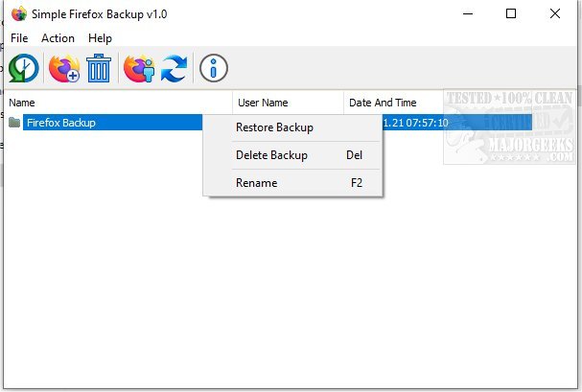The width and height of the screenshot is (582, 392).
Task: Select the Firefox Backup list entry
Action: tap(61, 123)
